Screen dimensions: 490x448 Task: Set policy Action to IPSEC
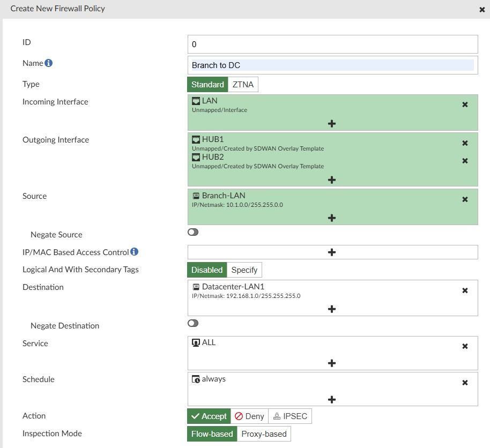289,416
